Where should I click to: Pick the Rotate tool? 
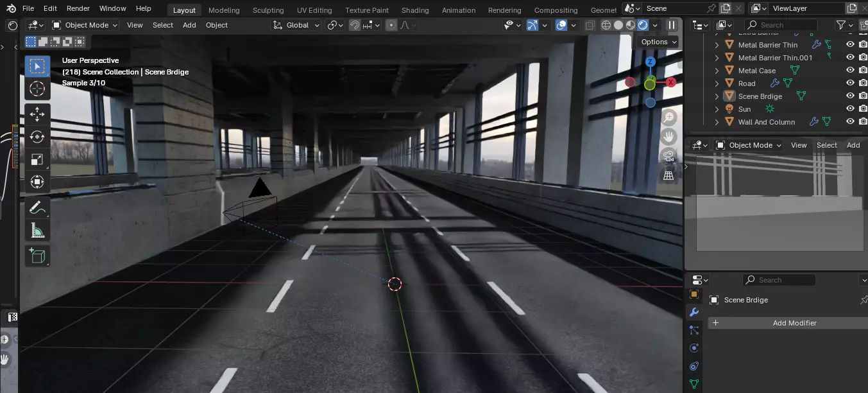(37, 137)
